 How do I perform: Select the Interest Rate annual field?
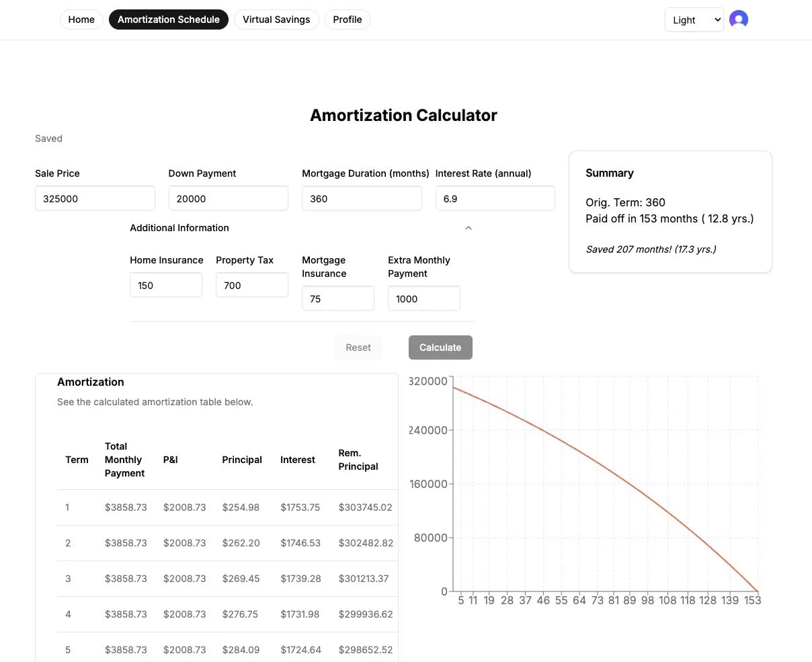(x=495, y=199)
